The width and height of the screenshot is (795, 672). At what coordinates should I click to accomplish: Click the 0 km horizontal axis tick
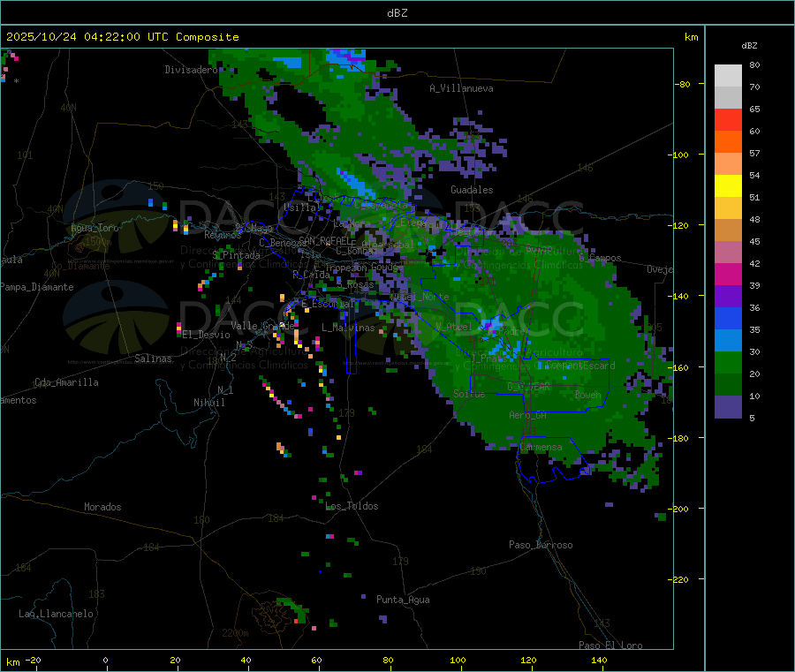tap(105, 660)
